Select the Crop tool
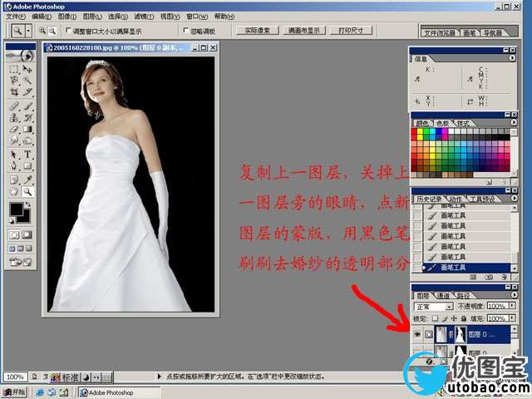 14,92
